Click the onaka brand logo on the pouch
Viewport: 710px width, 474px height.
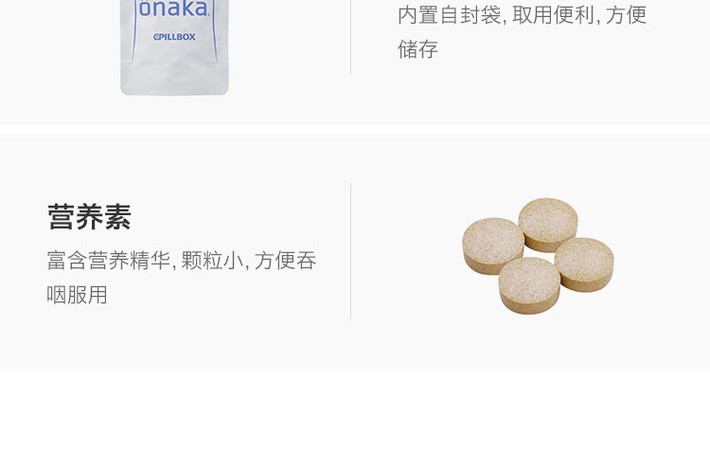(x=173, y=9)
